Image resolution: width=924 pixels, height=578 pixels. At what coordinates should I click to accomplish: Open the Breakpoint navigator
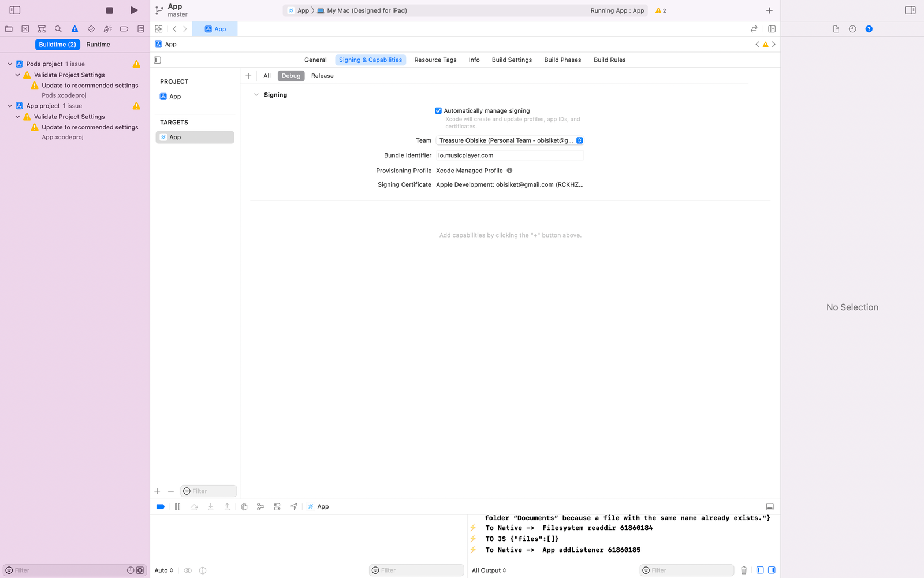[124, 29]
